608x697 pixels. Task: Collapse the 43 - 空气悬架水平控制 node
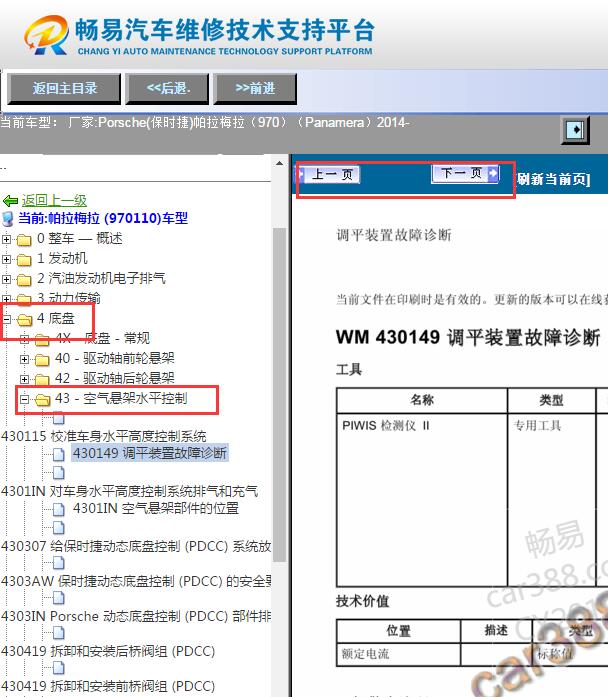pyautogui.click(x=24, y=399)
